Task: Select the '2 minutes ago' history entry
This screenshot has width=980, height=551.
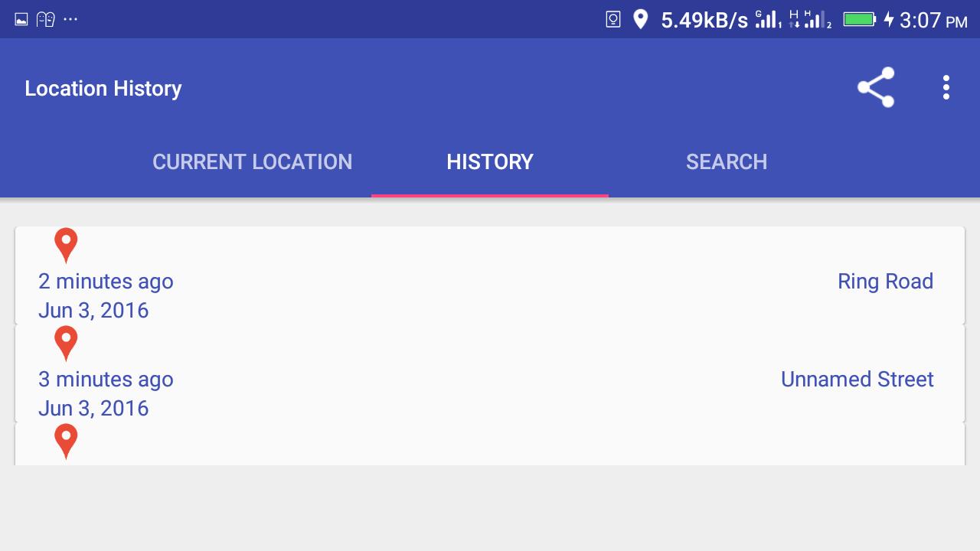Action: (490, 275)
